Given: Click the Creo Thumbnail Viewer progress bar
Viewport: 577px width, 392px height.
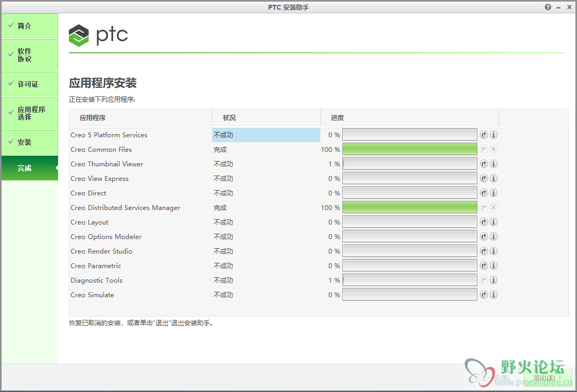Looking at the screenshot, I should (410, 164).
